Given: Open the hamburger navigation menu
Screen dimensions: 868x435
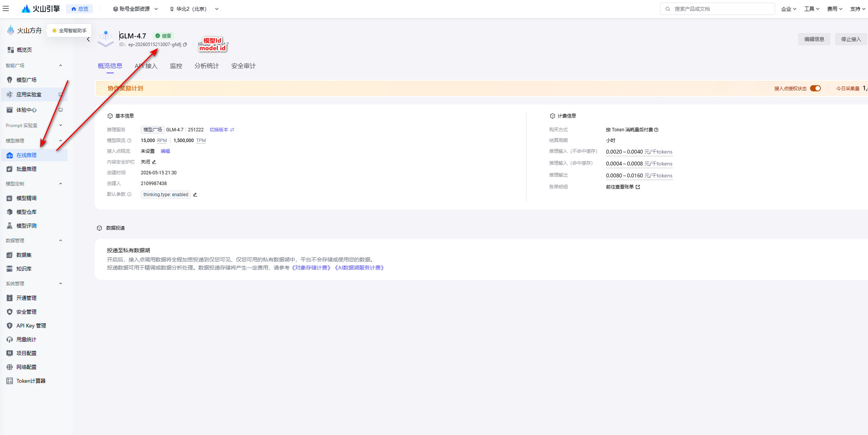Looking at the screenshot, I should coord(6,8).
